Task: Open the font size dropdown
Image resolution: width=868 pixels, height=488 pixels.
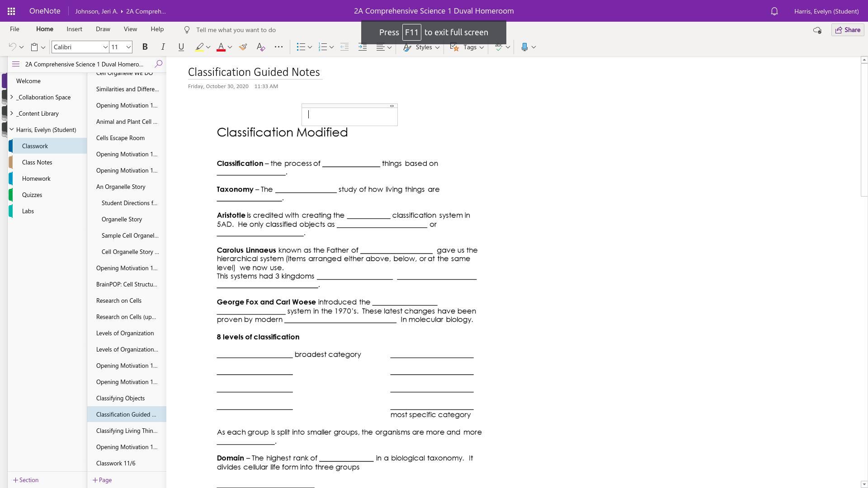Action: 128,47
